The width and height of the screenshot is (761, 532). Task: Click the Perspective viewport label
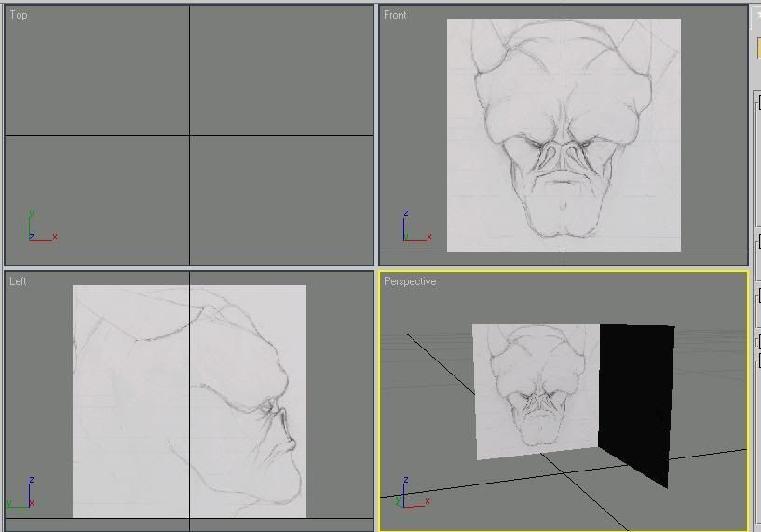tap(409, 281)
